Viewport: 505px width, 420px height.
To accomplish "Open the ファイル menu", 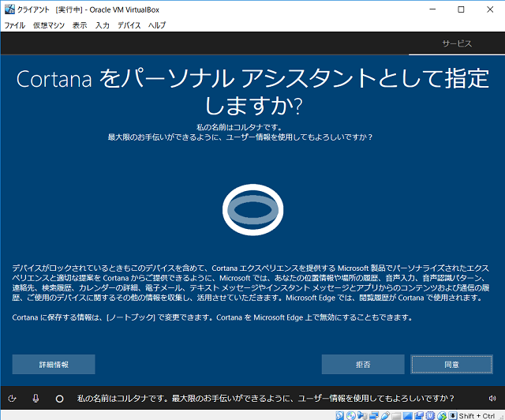I will (x=15, y=25).
